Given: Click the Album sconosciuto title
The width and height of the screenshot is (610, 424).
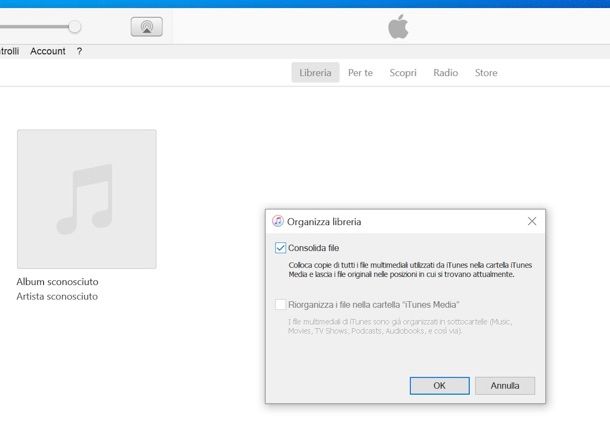Looking at the screenshot, I should tap(58, 282).
